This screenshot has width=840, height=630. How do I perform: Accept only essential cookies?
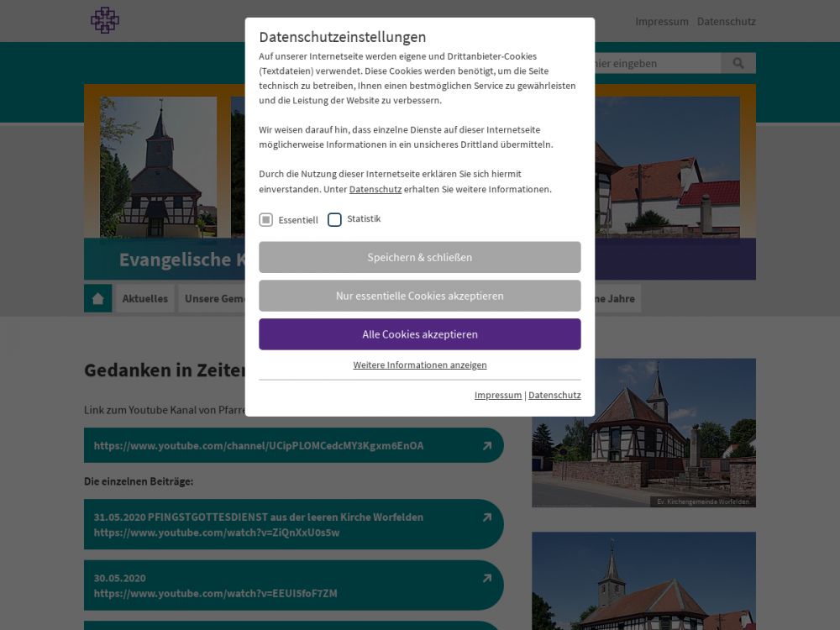[x=419, y=296]
